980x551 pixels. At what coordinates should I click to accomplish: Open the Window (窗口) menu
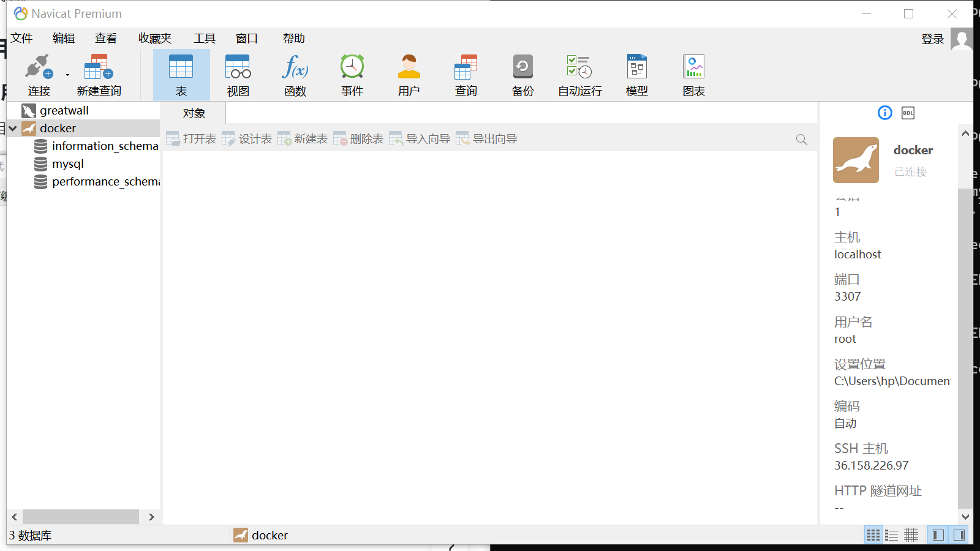point(247,39)
